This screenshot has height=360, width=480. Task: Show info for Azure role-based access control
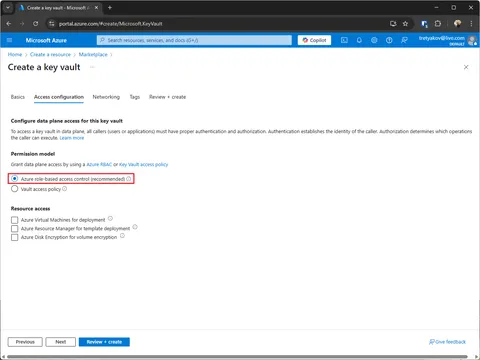click(129, 179)
